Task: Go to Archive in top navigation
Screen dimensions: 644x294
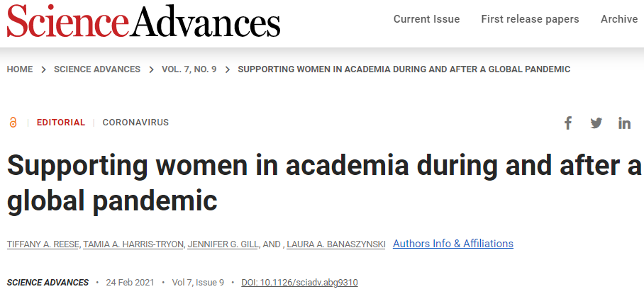Action: pos(619,19)
